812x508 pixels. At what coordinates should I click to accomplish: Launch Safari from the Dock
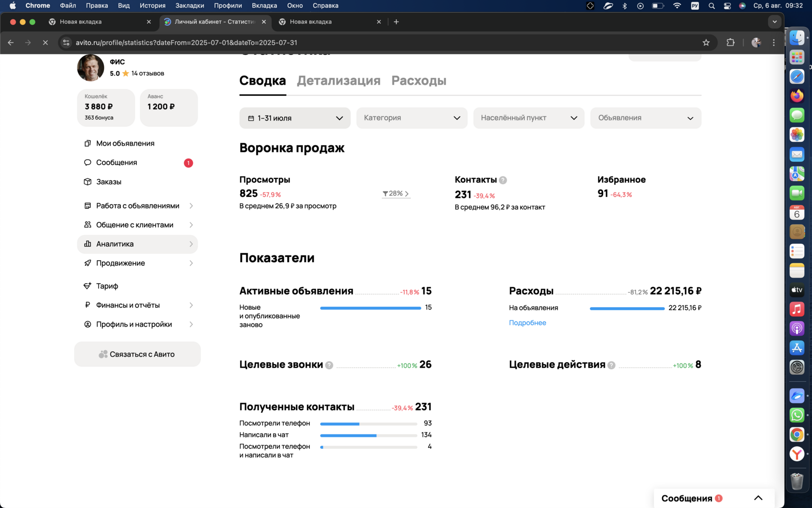[x=797, y=76]
